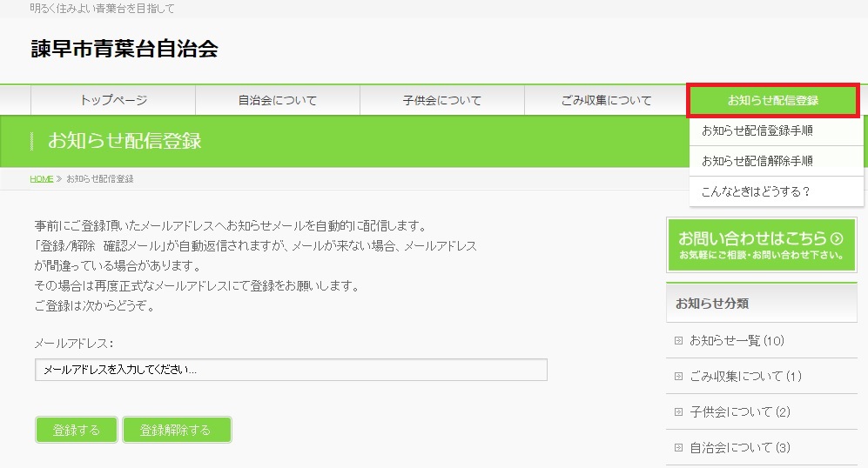Select こんなときはどうする？ from the dropdown
868x468 pixels.
(x=755, y=191)
